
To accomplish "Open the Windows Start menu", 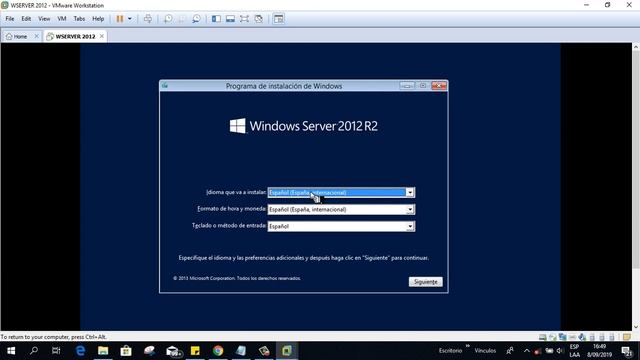I will [11, 351].
